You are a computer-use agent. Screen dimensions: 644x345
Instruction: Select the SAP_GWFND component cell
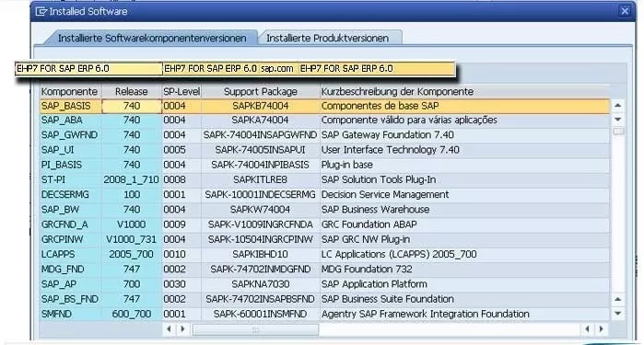pos(70,135)
